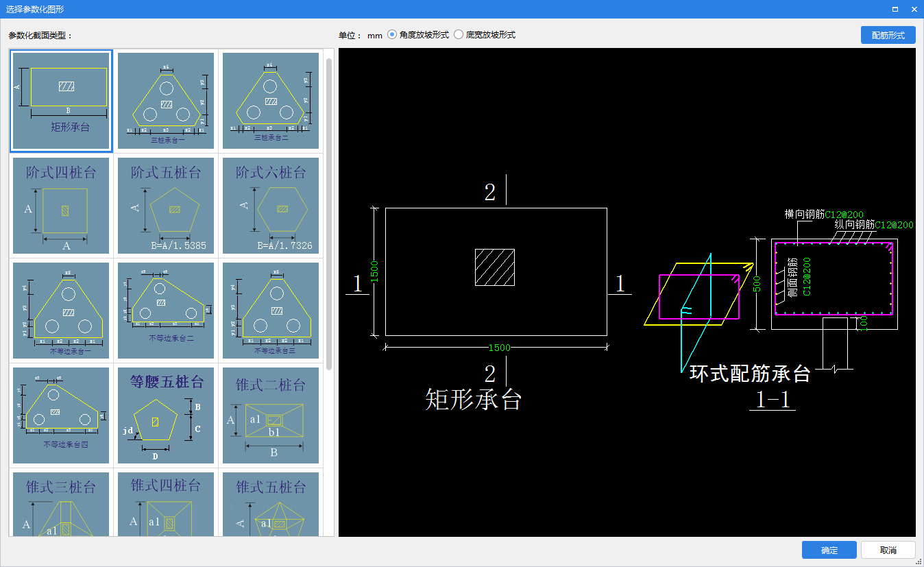Confirm with the 确定 button
The width and height of the screenshot is (924, 567).
[x=829, y=550]
